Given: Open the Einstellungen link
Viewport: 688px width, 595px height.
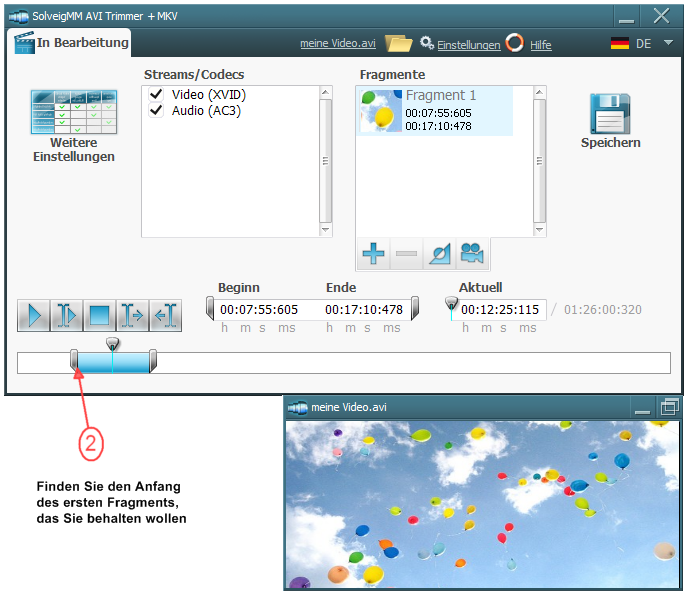Looking at the screenshot, I should (469, 45).
